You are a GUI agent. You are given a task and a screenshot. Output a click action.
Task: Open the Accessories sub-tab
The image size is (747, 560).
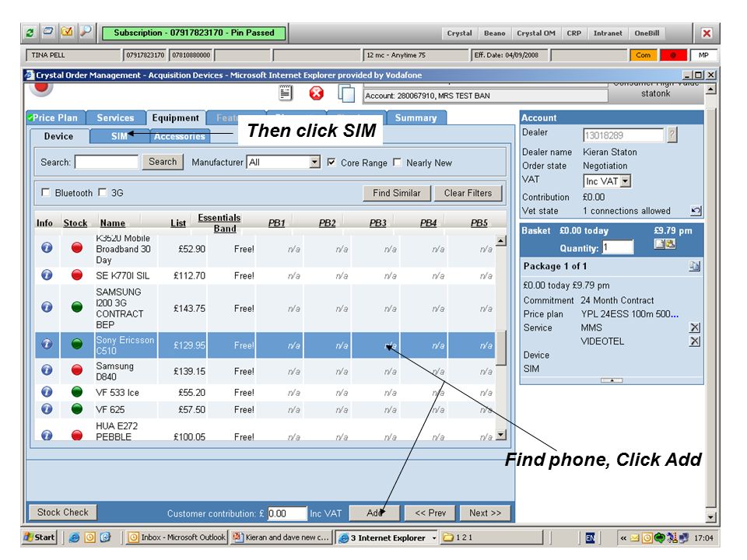[179, 136]
